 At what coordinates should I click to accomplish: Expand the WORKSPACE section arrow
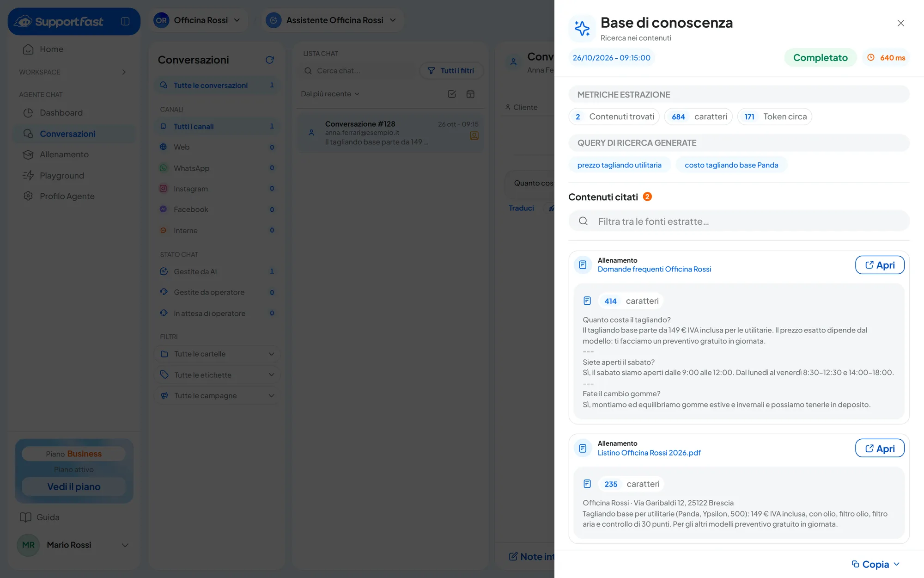pyautogui.click(x=124, y=72)
